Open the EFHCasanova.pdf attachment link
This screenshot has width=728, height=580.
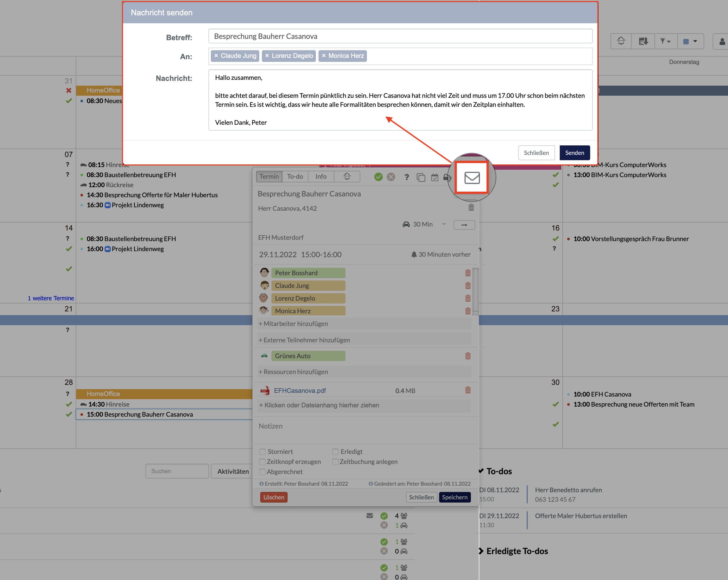[300, 391]
